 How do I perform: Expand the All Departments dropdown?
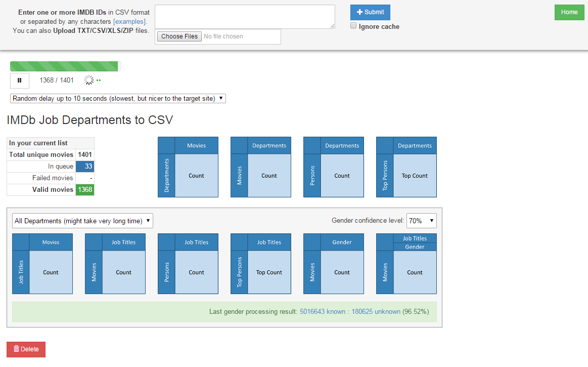coord(82,221)
